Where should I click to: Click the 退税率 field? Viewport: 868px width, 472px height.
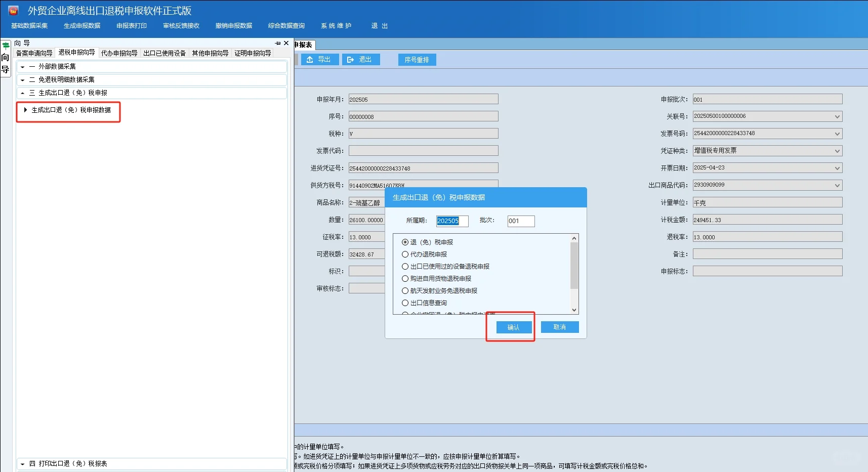pos(767,237)
